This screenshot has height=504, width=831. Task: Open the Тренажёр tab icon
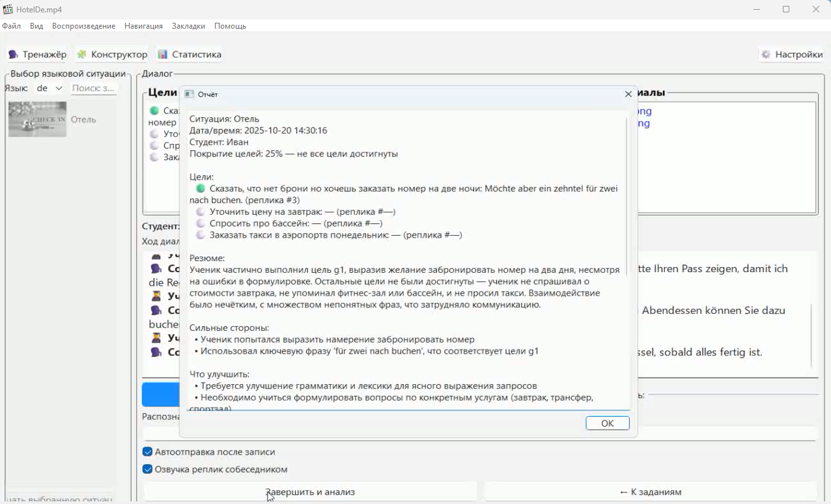pos(13,55)
